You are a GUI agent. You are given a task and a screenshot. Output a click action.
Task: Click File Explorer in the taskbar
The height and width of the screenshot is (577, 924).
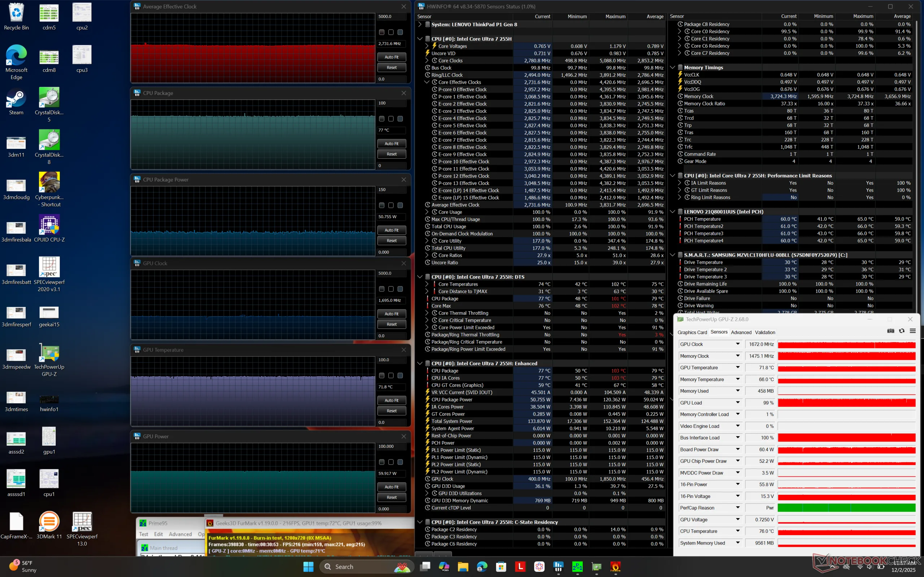click(463, 567)
